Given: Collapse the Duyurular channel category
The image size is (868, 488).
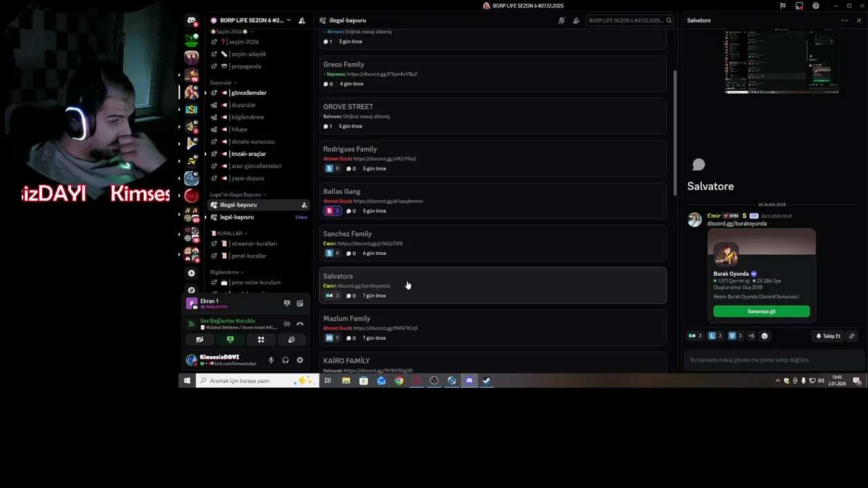Looking at the screenshot, I should [222, 83].
